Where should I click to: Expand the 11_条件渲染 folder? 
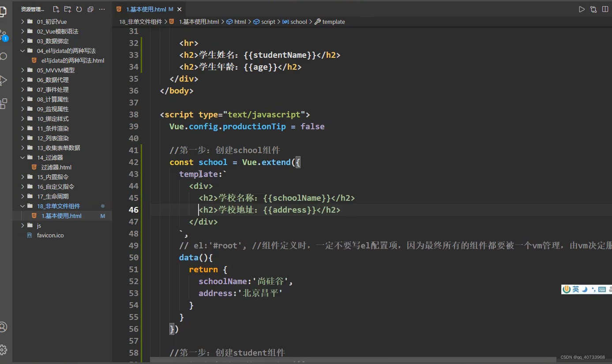(x=62, y=128)
